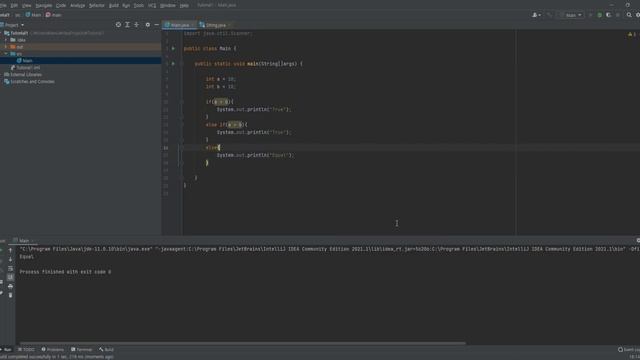Open the Build tool window
This screenshot has height=360, width=640.
pos(106,349)
